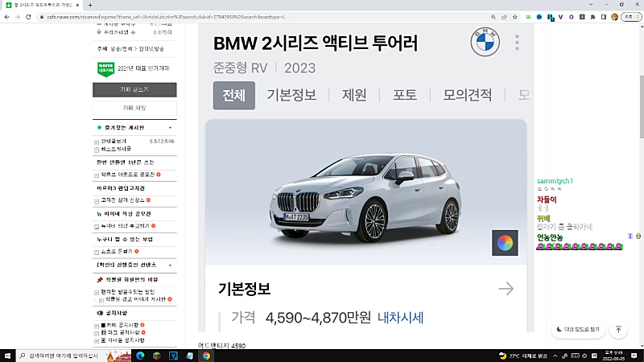The height and width of the screenshot is (362, 644).
Task: Click the 공지사항 megaphone icon
Action: pyautogui.click(x=100, y=313)
